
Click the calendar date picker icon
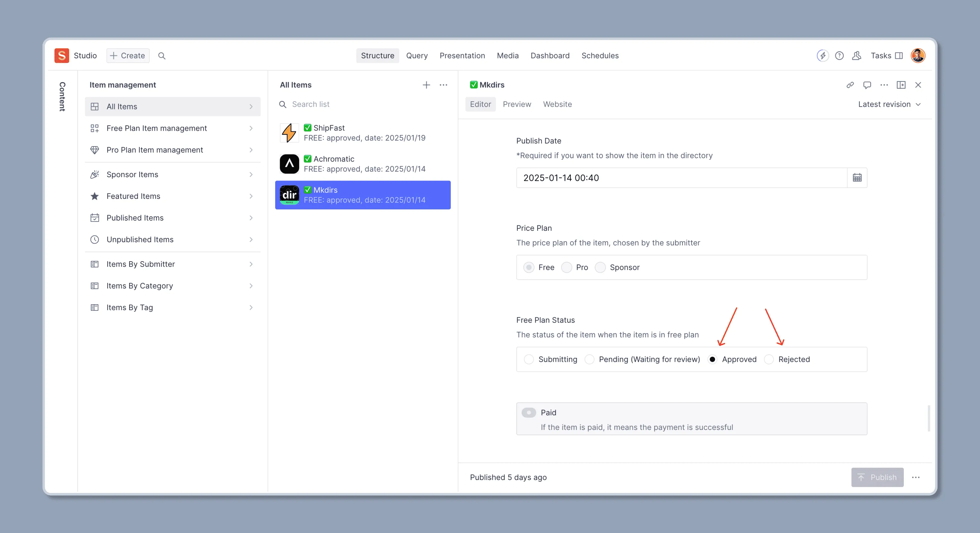point(857,178)
